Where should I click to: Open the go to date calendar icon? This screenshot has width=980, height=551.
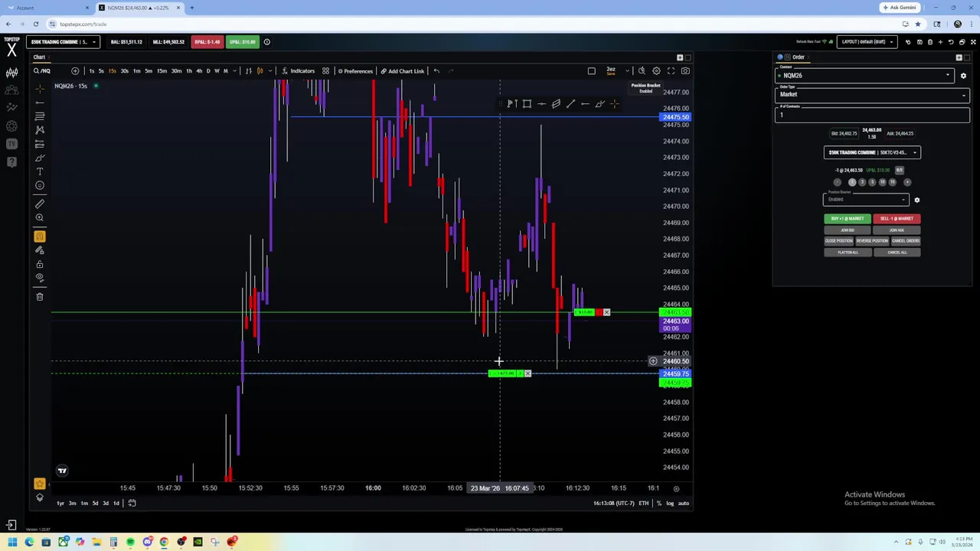click(x=132, y=503)
